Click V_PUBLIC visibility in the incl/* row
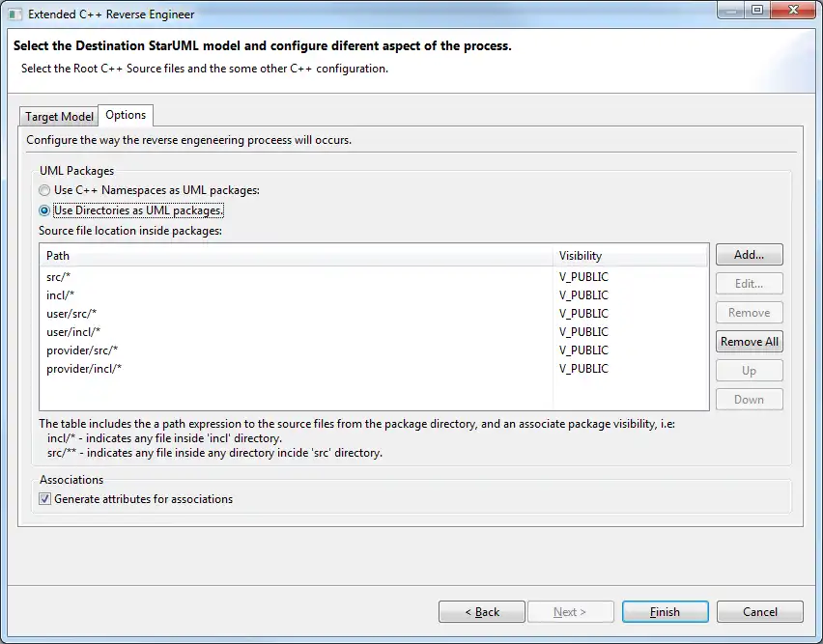 (583, 295)
